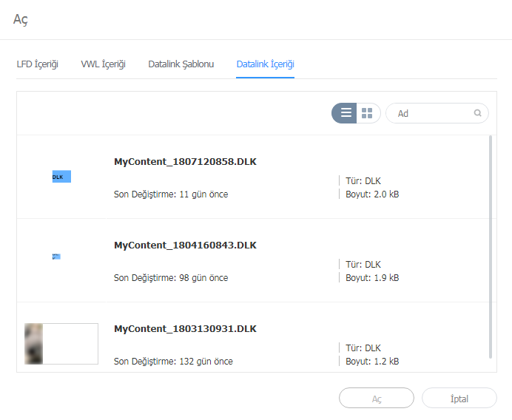Click the file list vertical scrollbar
The width and height of the screenshot is (512, 420).
click(x=491, y=244)
